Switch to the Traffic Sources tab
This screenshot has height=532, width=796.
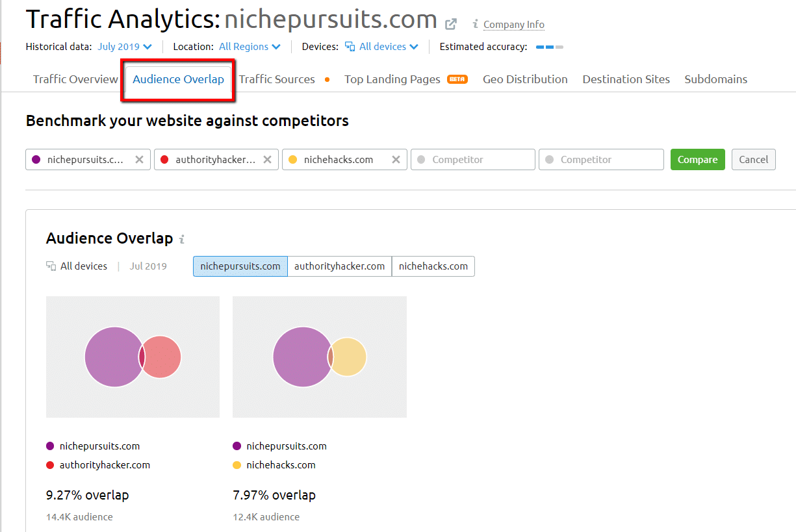click(x=277, y=79)
